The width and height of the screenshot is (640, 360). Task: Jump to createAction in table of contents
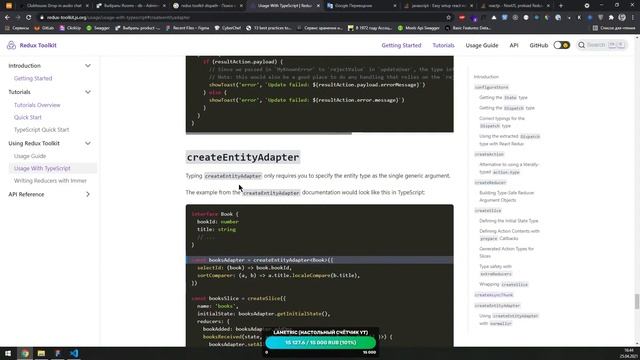489,154
